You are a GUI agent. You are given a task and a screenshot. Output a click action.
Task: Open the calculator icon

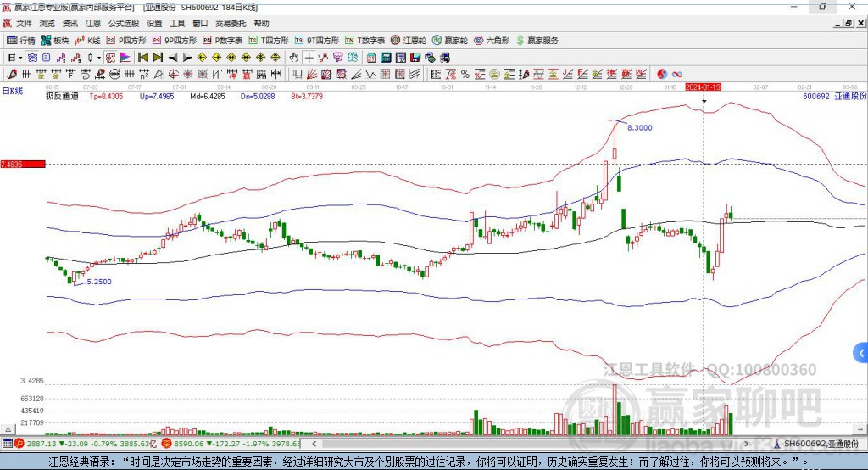(x=386, y=58)
